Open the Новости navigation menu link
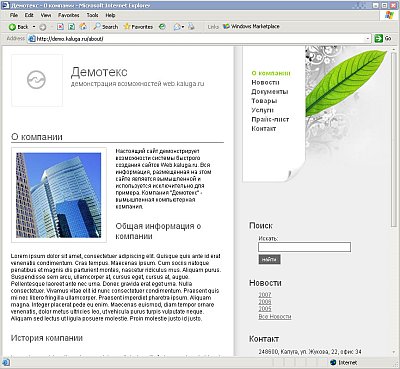This screenshot has height=369, width=400. click(265, 82)
